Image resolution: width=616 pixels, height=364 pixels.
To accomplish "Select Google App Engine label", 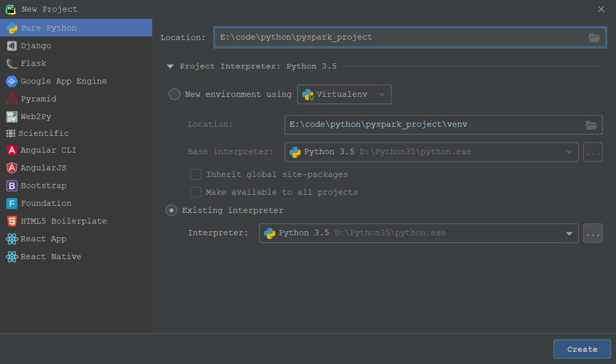I will [x=64, y=81].
